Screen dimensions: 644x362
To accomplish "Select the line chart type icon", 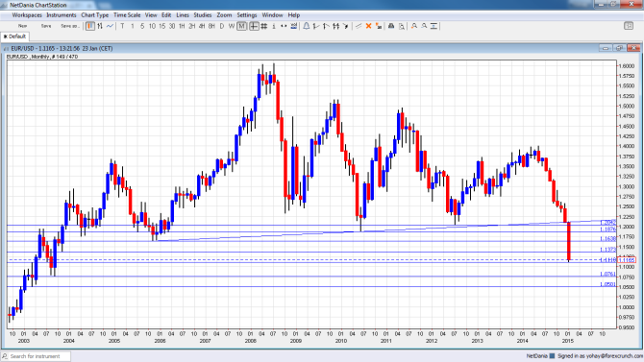I will click(x=110, y=26).
